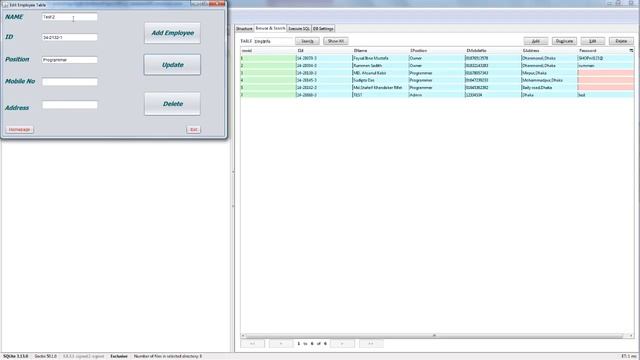Click the Mirpur,Dhaka address cell
Screen dimensions: 640x360
tap(549, 73)
